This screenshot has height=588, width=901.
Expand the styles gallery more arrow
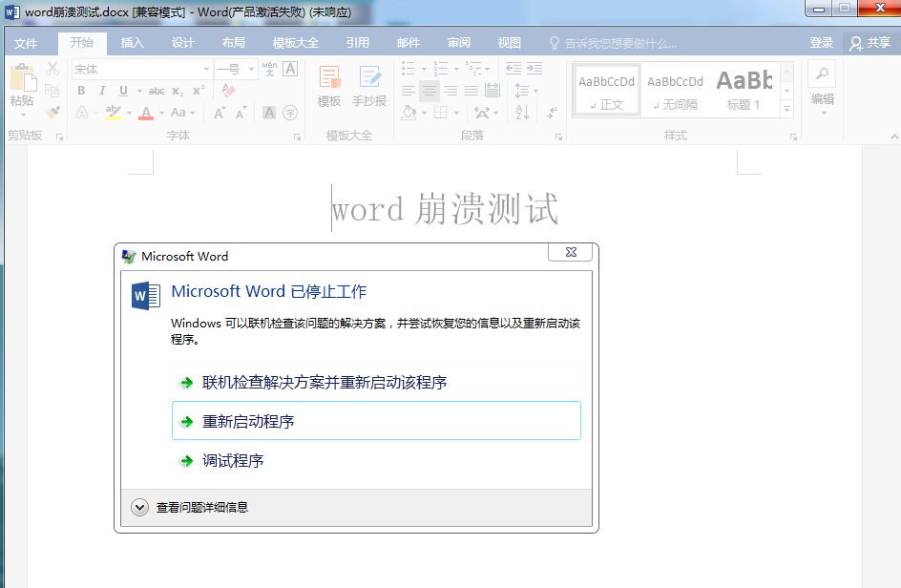pyautogui.click(x=787, y=109)
